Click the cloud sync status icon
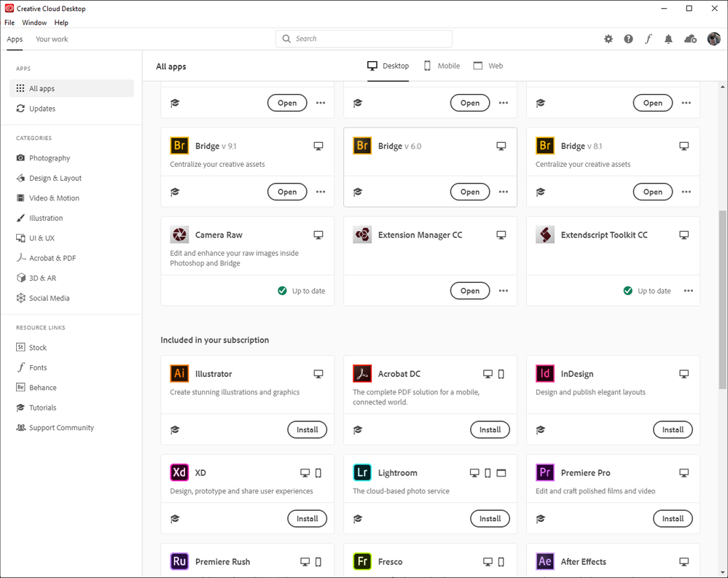This screenshot has width=728, height=578. click(x=690, y=39)
